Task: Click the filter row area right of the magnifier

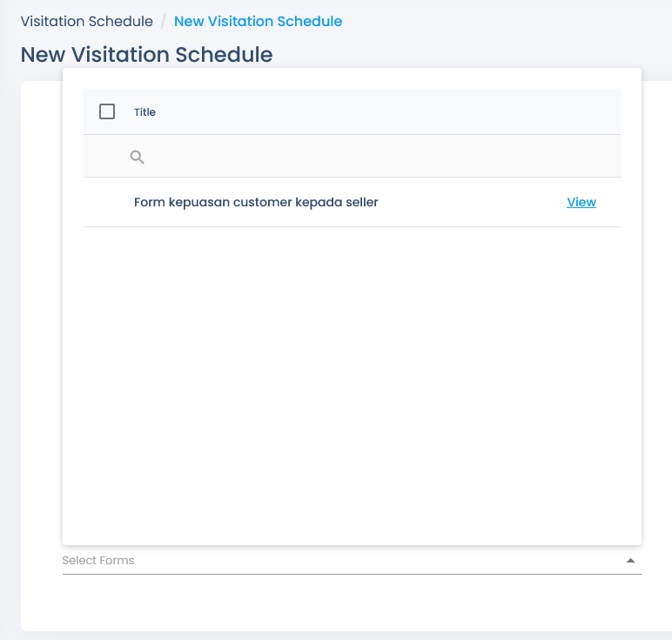Action: tap(381, 157)
